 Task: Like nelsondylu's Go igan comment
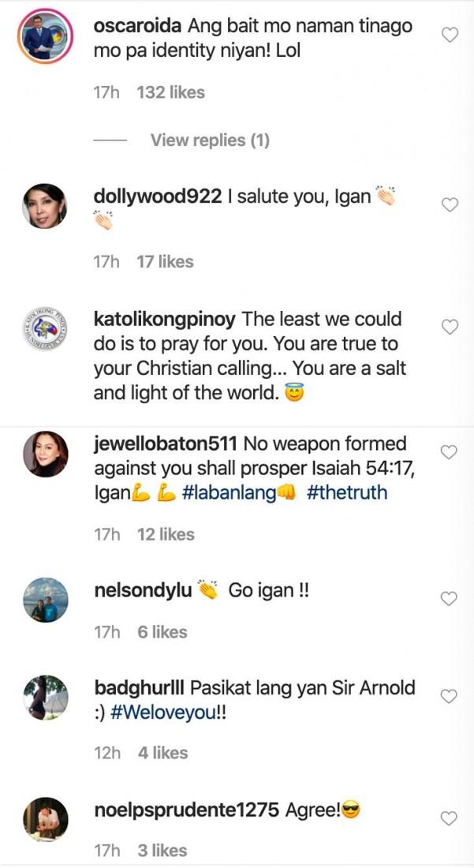click(449, 599)
